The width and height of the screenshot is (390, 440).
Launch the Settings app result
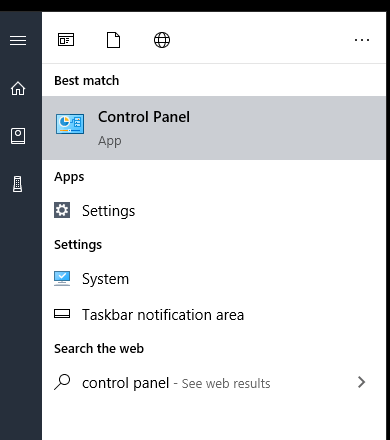pos(214,211)
